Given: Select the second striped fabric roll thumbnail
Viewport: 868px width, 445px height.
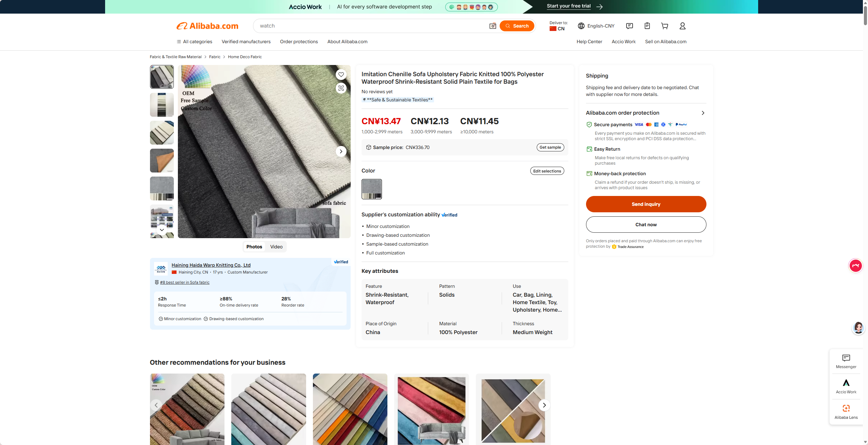Looking at the screenshot, I should click(162, 105).
